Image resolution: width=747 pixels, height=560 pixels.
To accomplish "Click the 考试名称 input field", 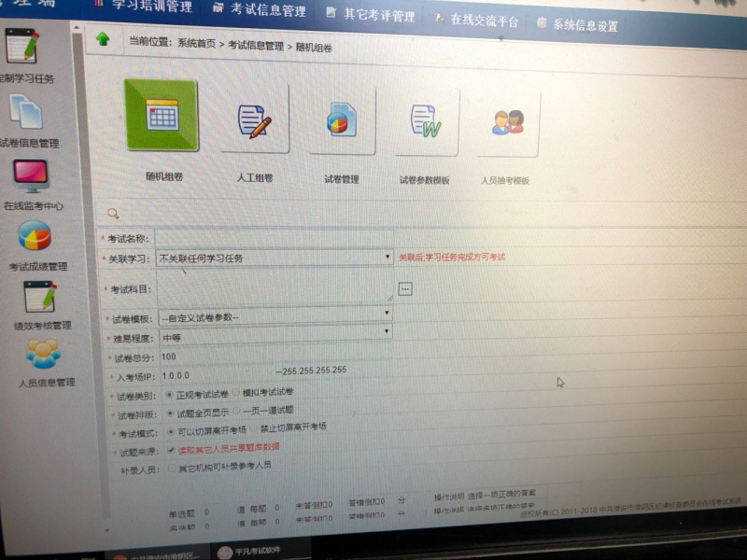I will click(x=273, y=239).
